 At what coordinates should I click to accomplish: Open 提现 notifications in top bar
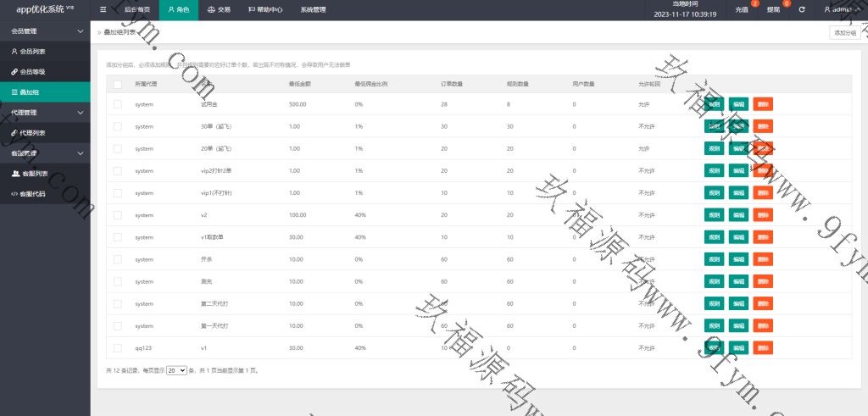(775, 10)
